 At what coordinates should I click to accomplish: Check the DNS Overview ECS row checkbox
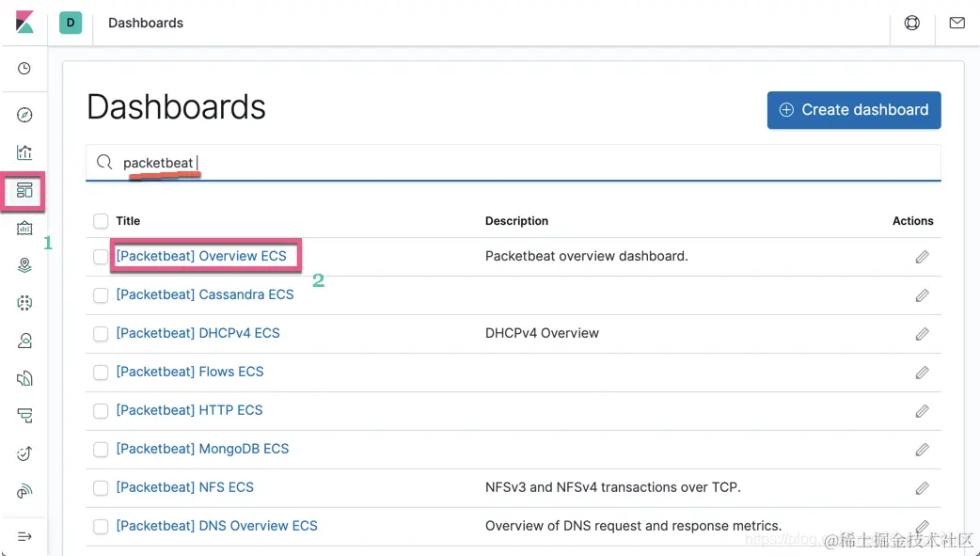point(101,527)
